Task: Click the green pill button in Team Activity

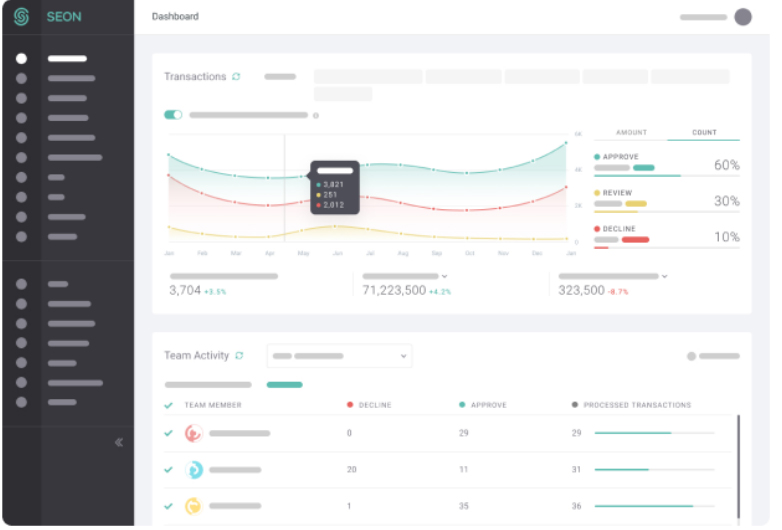Action: (284, 384)
